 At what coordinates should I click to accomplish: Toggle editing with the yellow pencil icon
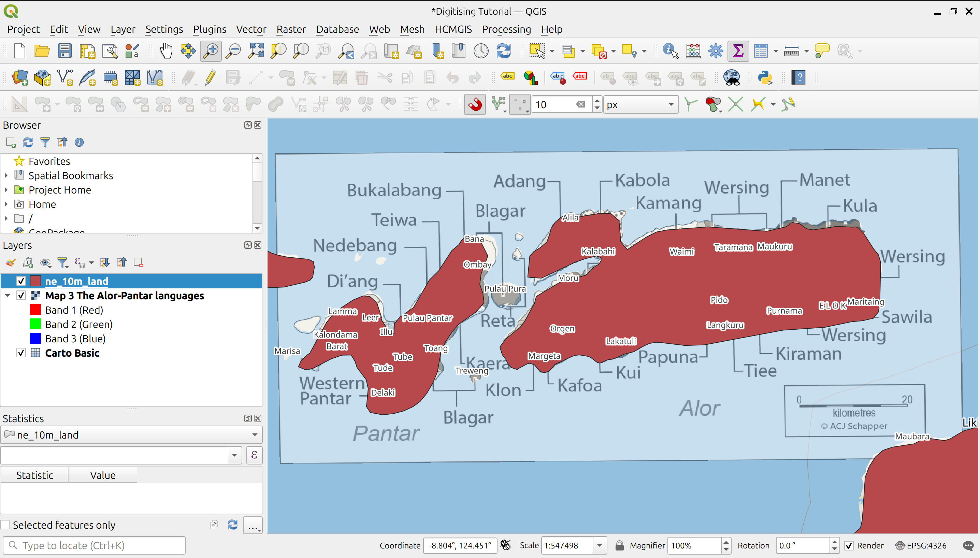(210, 78)
